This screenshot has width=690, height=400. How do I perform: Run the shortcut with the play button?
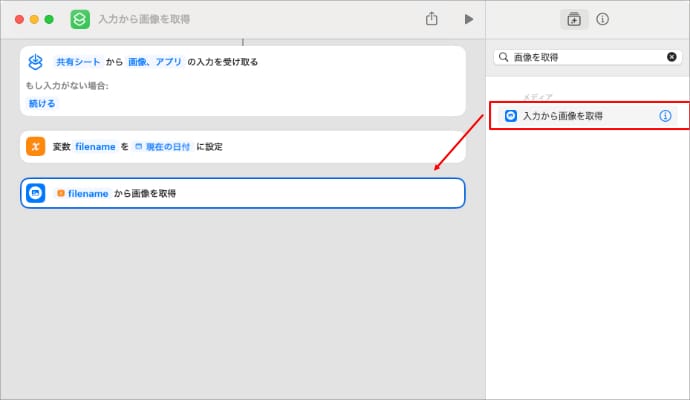(468, 19)
